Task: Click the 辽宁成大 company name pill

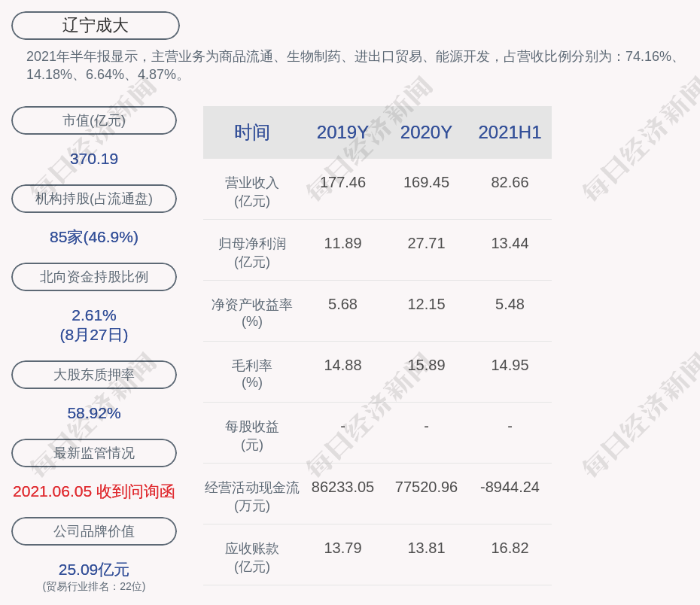Action: click(95, 26)
